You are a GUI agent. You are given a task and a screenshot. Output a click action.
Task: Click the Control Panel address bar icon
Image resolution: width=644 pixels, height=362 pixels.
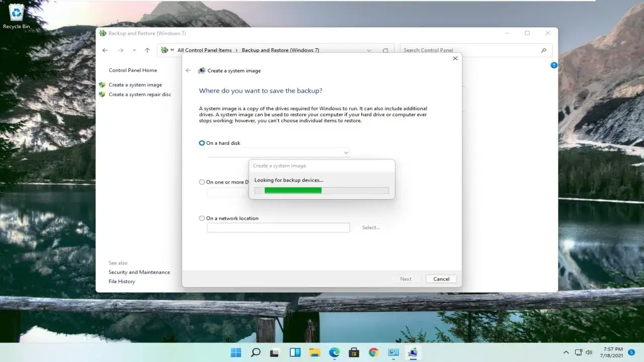tap(164, 50)
